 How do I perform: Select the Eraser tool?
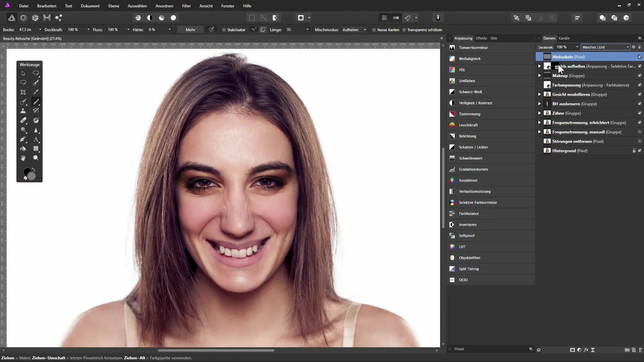[x=23, y=120]
